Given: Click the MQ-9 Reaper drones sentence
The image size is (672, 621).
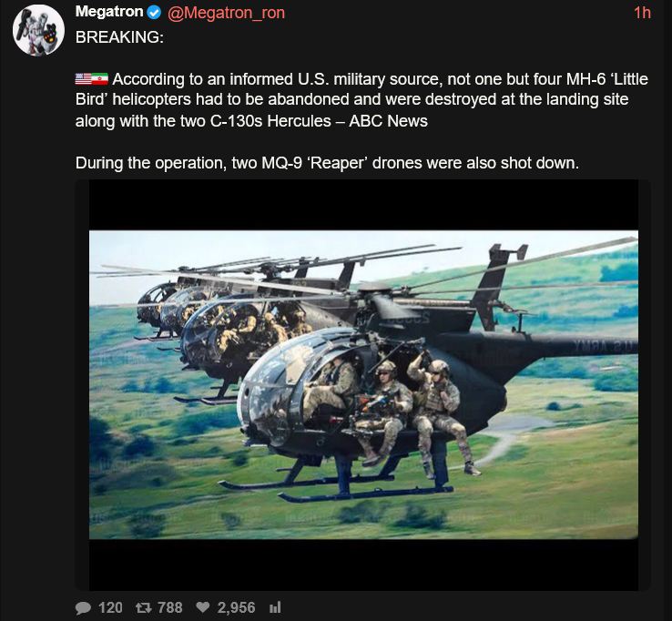Looking at the screenshot, I should pyautogui.click(x=327, y=163).
